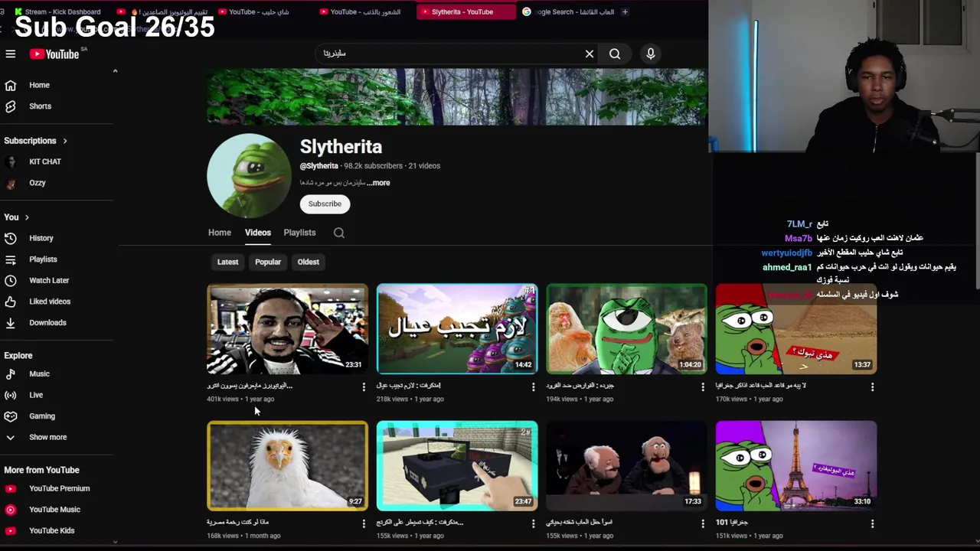Activate voice search microphone
Image resolution: width=980 pixels, height=551 pixels.
650,54
